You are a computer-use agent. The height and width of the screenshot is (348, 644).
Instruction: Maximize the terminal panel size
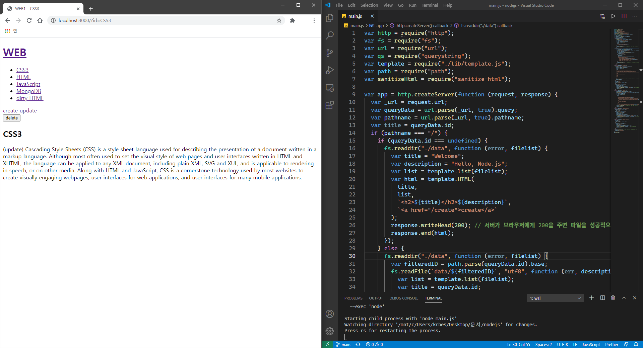[x=624, y=298]
